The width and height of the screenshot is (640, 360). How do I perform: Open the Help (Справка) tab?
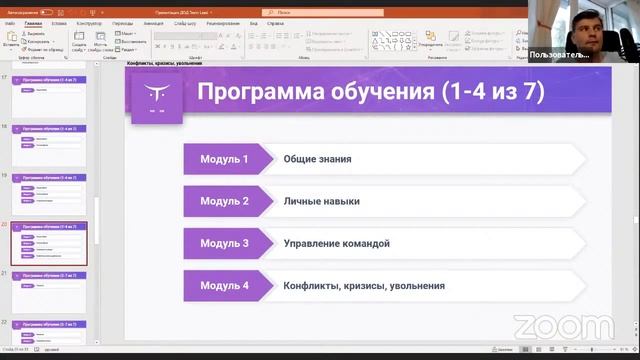point(276,24)
